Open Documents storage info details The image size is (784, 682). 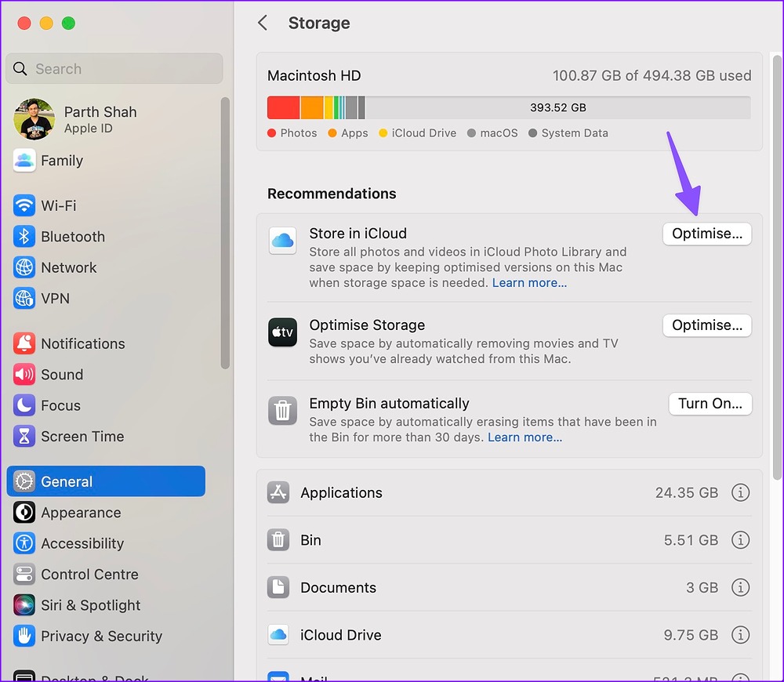coord(740,587)
